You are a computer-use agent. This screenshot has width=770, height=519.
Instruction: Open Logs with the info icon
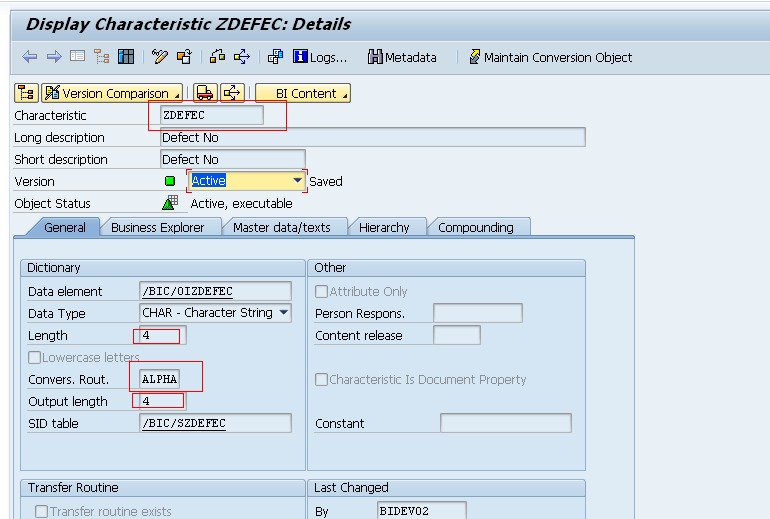320,57
